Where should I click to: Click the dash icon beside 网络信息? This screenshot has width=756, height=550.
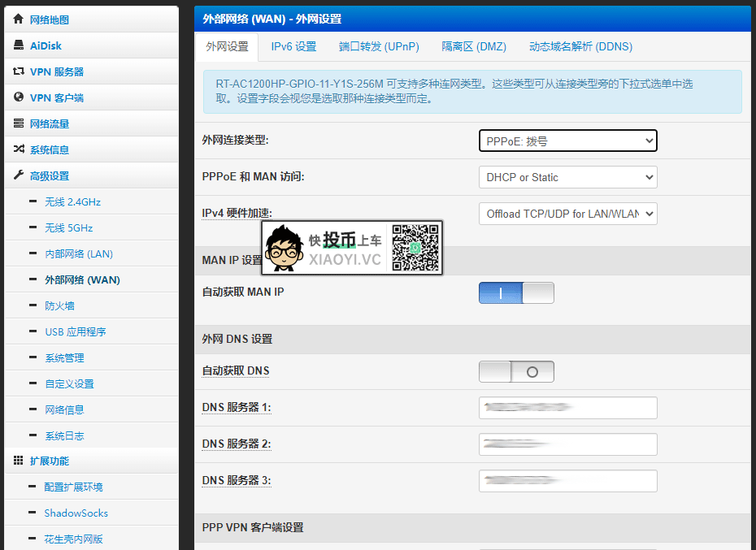33,409
